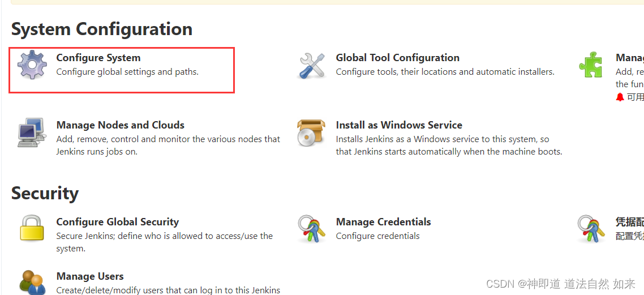The height and width of the screenshot is (295, 644).
Task: Go to the Manage Users page
Action: tap(90, 276)
